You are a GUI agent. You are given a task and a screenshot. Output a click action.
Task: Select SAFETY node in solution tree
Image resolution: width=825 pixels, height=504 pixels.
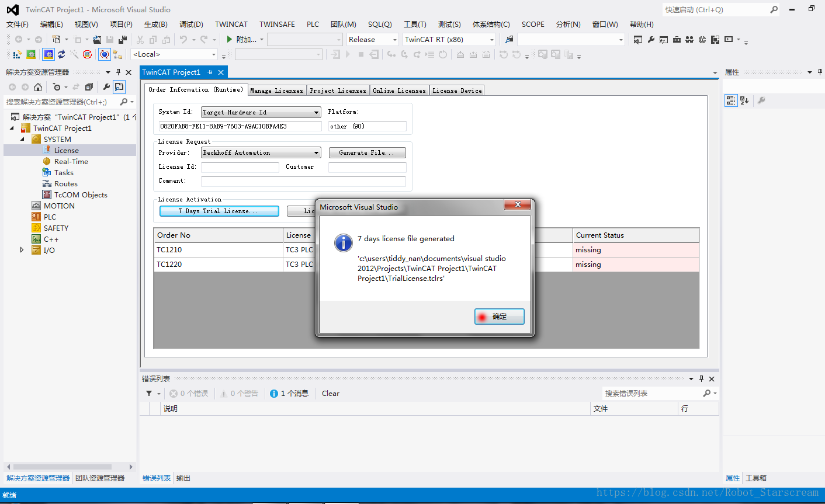(56, 228)
